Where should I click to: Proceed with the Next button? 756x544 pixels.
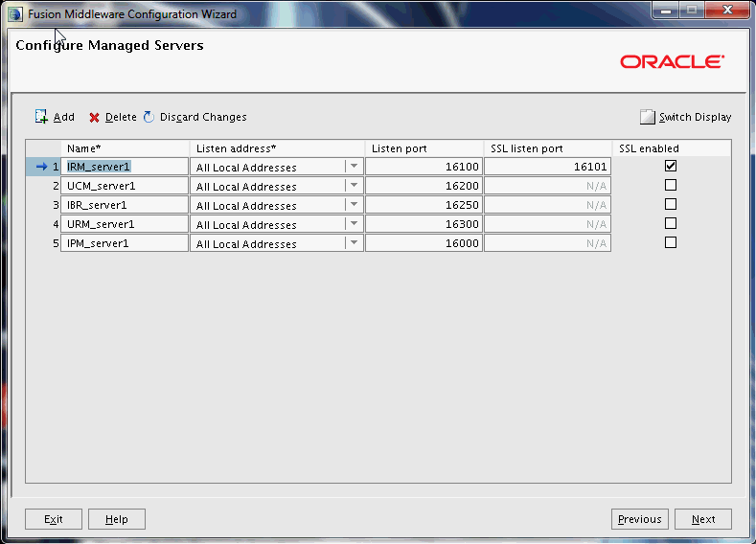[x=703, y=519]
